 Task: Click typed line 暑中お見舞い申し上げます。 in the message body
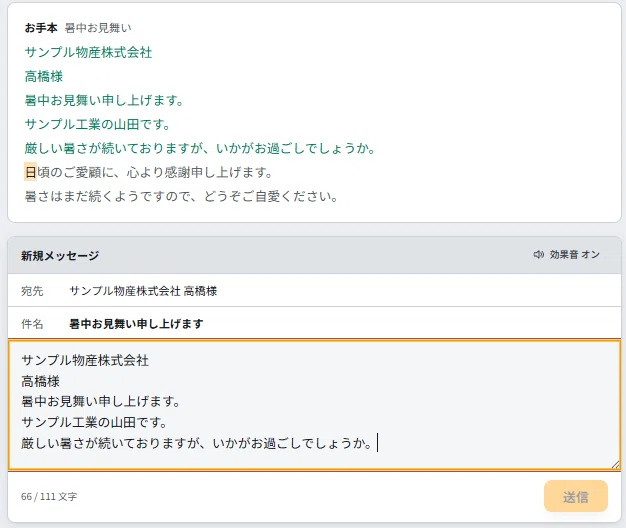pos(101,401)
